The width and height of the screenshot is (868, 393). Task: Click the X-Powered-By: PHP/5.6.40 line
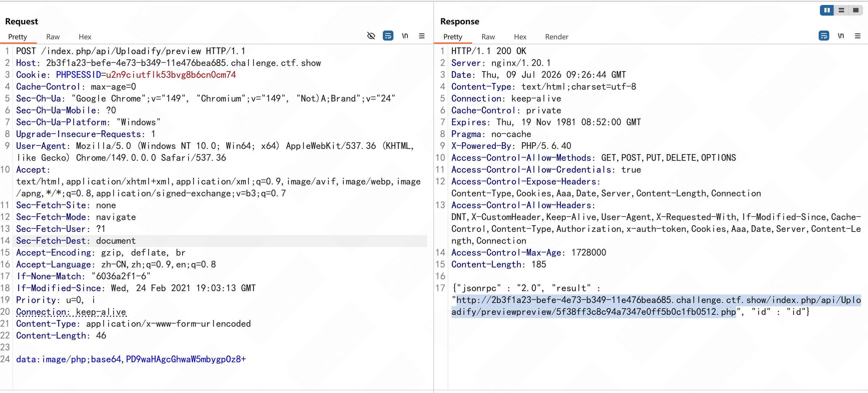click(511, 146)
